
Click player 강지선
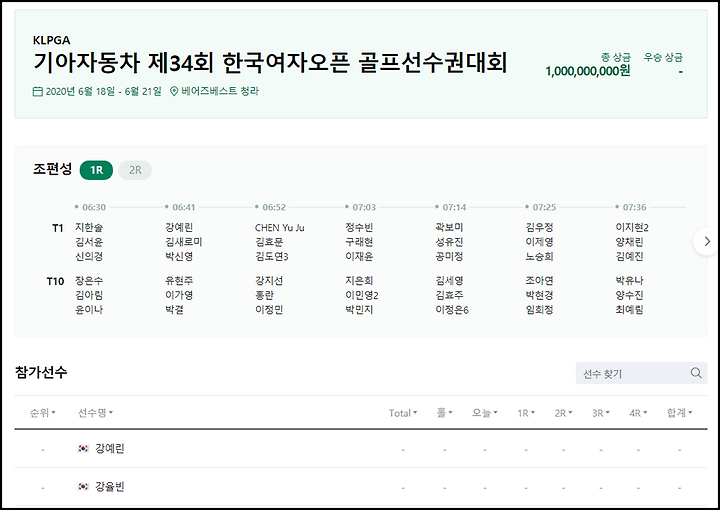pos(269,280)
